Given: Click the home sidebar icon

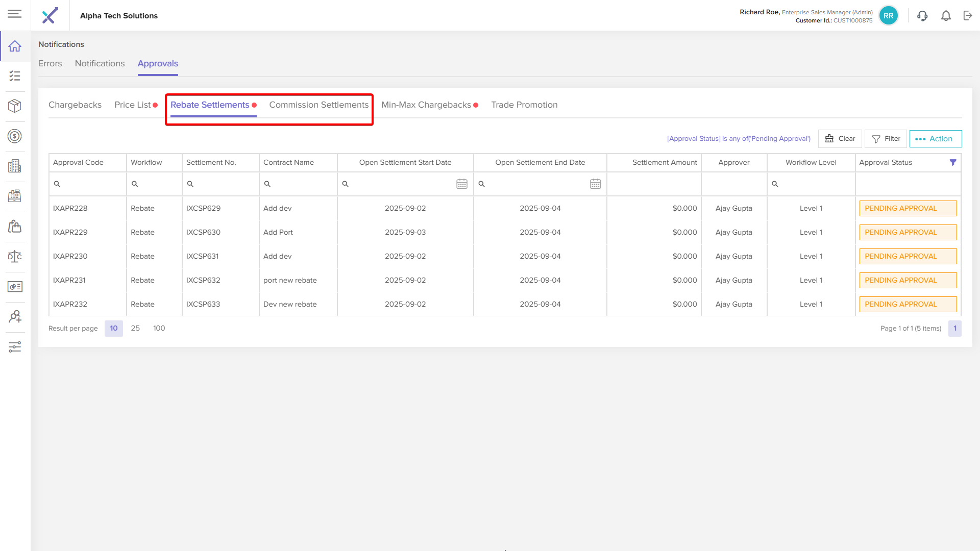Looking at the screenshot, I should coord(15,46).
